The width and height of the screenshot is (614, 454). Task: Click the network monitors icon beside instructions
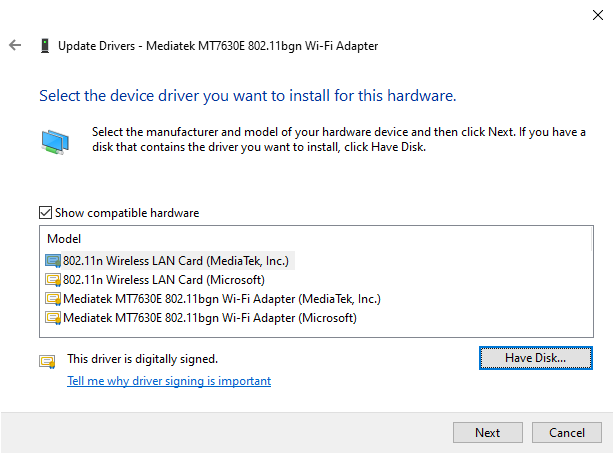(x=54, y=140)
